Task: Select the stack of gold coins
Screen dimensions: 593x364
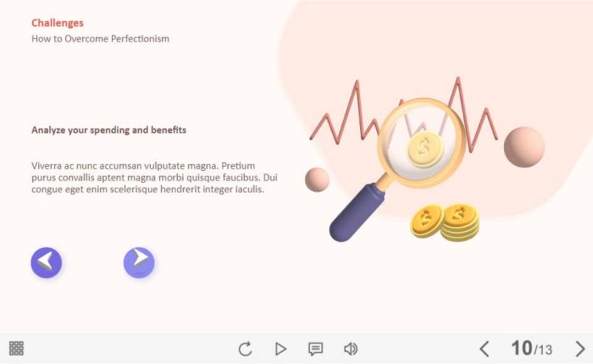Action: [x=445, y=223]
